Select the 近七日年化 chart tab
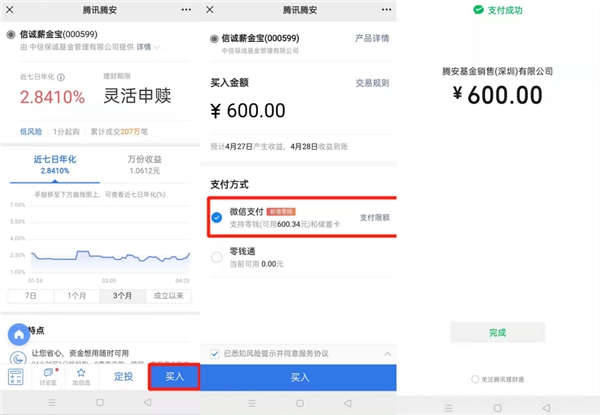 click(x=55, y=164)
